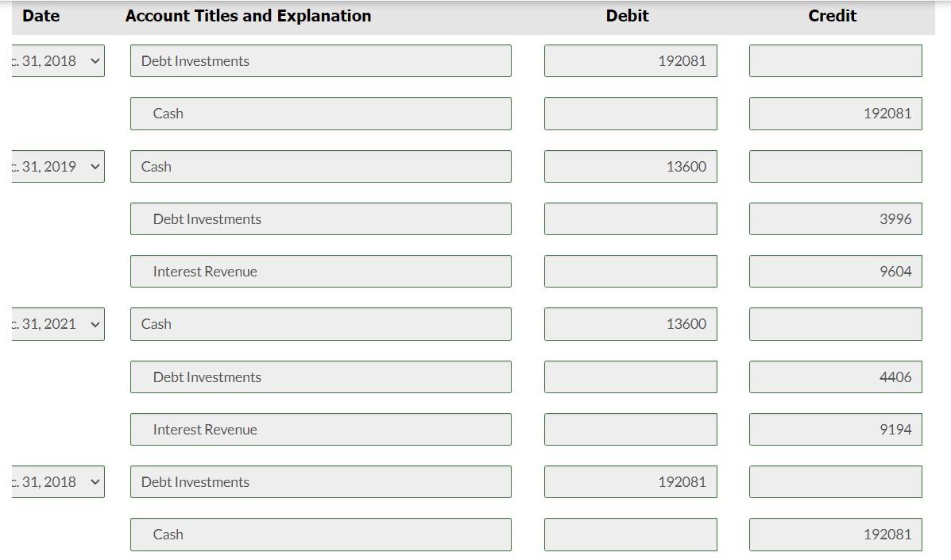Select the topmost 192081 debit field

click(x=630, y=60)
